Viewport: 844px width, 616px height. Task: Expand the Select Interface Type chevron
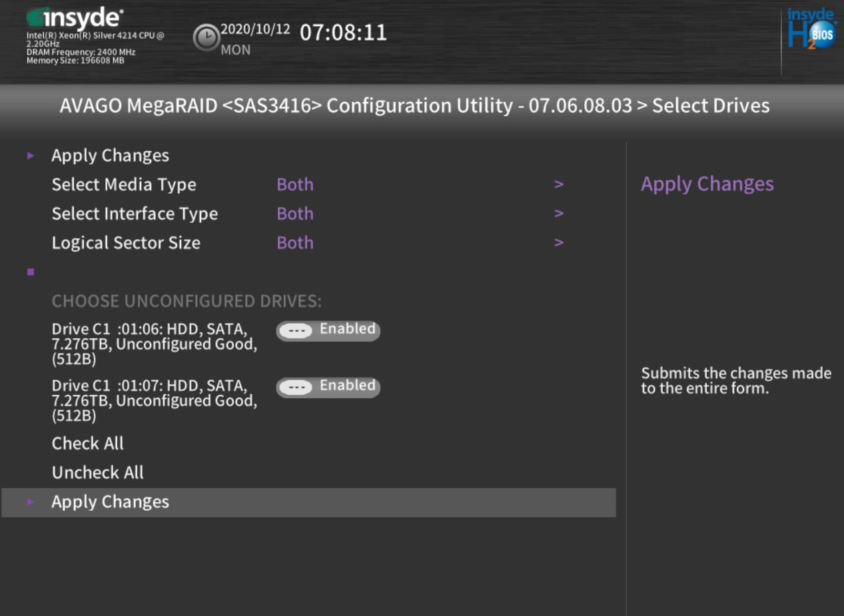[559, 214]
